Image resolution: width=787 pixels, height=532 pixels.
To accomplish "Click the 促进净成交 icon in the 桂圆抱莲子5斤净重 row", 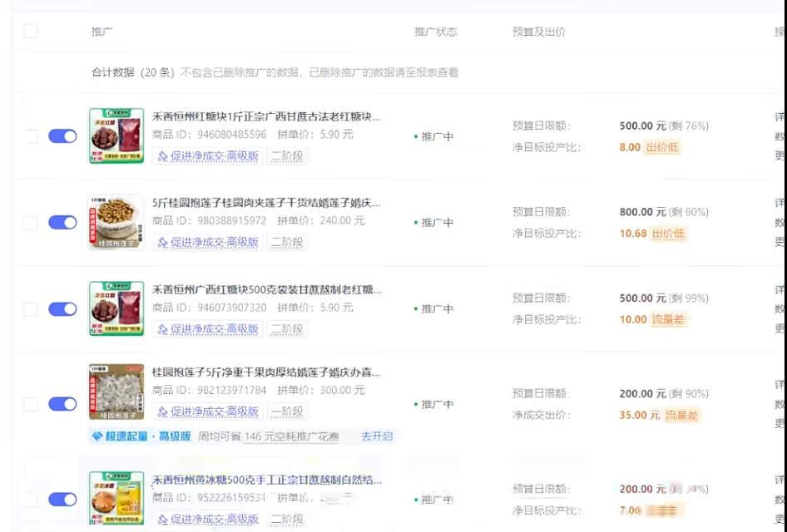I will coord(162,412).
